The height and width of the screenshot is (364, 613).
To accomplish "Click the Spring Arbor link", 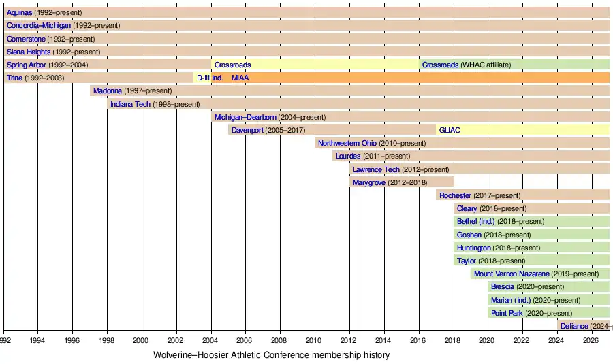I will 27,65.
